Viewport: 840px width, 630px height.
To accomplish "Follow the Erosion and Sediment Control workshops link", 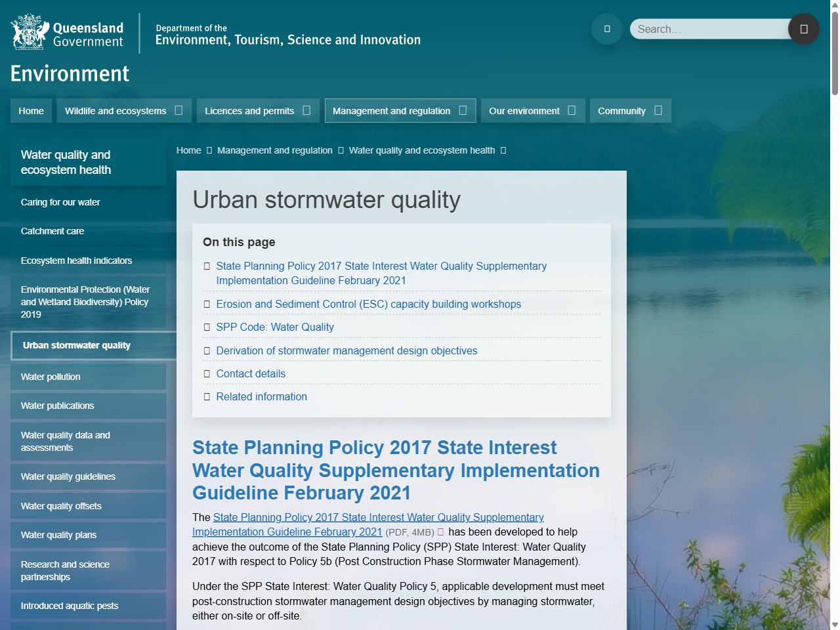I will 369,304.
